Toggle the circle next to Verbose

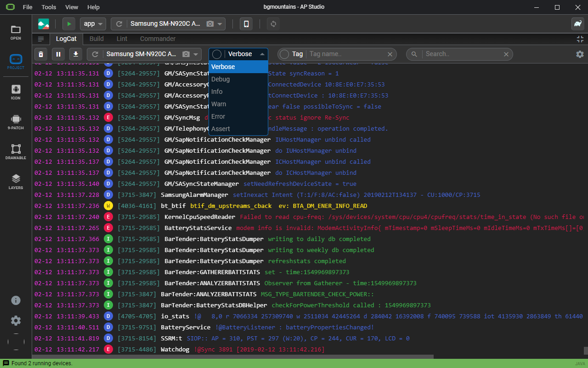(217, 54)
